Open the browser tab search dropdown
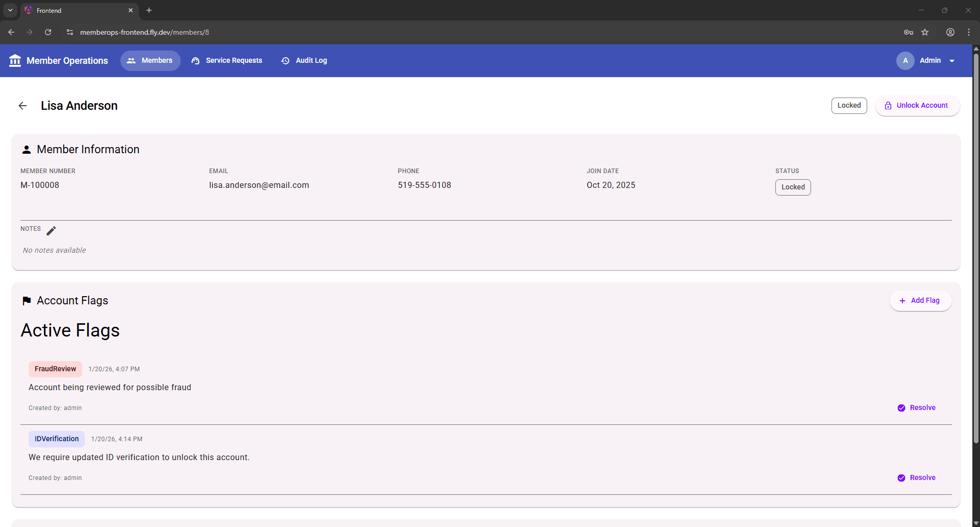980x527 pixels. (x=10, y=10)
